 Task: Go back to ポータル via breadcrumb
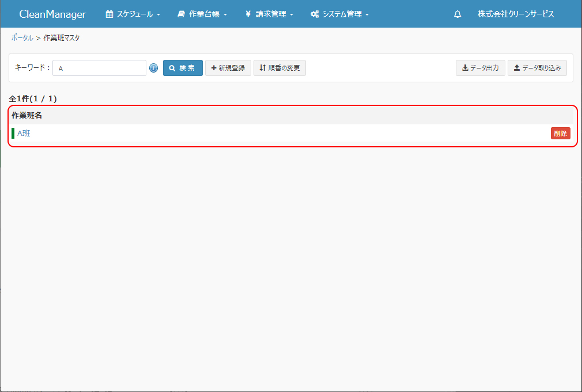pyautogui.click(x=22, y=38)
